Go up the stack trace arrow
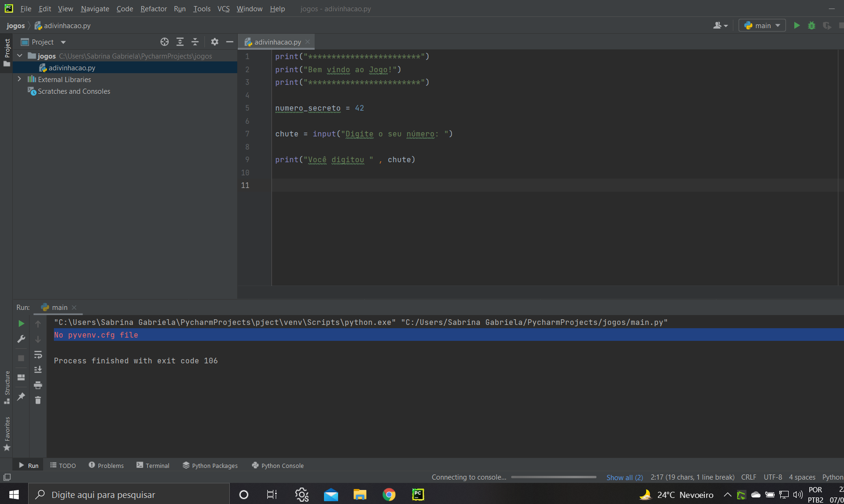 point(38,323)
